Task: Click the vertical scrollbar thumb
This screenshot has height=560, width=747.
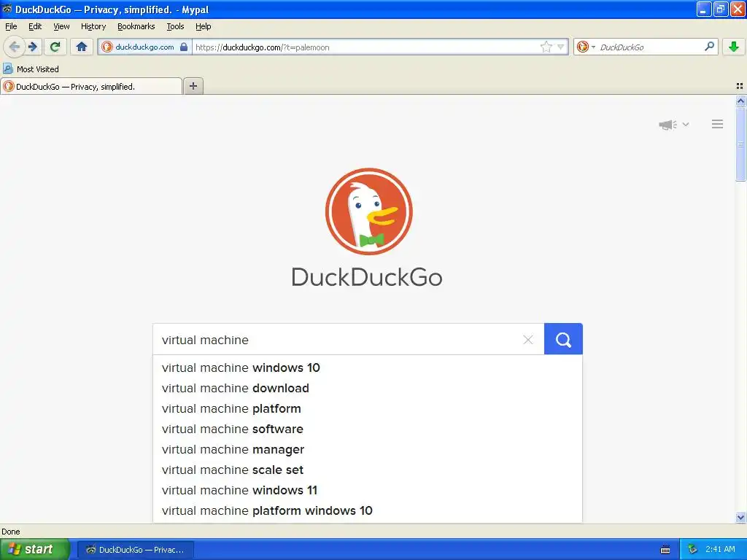Action: (x=740, y=144)
